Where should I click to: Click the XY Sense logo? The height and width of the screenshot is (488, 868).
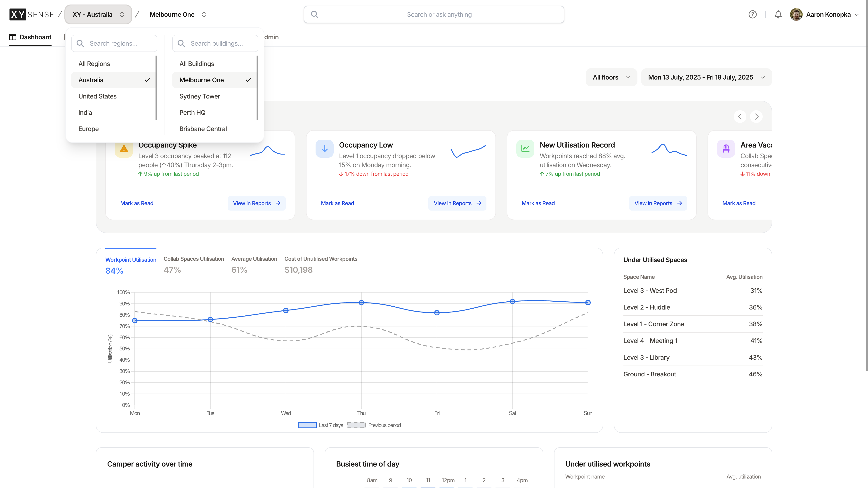[x=32, y=14]
